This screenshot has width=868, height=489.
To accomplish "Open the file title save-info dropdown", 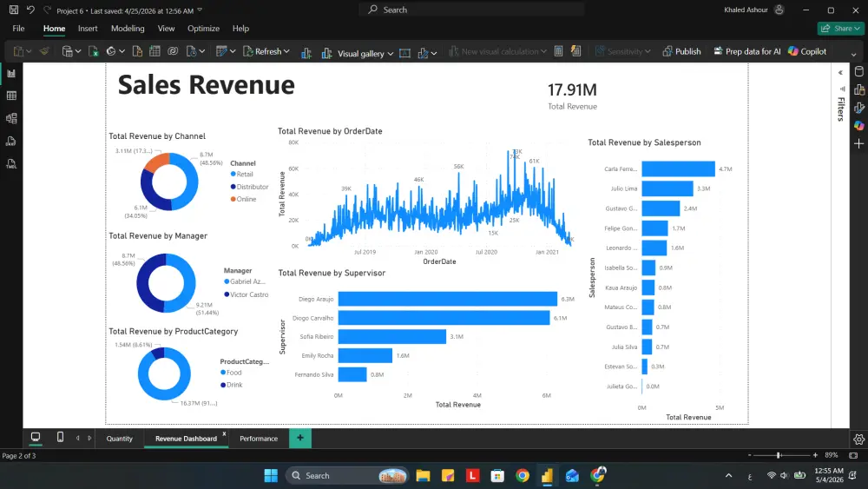I will coord(200,10).
